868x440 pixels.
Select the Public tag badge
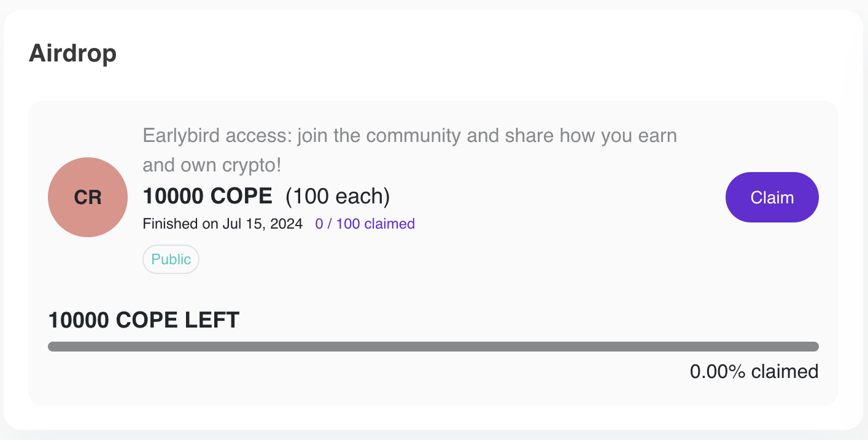(171, 259)
